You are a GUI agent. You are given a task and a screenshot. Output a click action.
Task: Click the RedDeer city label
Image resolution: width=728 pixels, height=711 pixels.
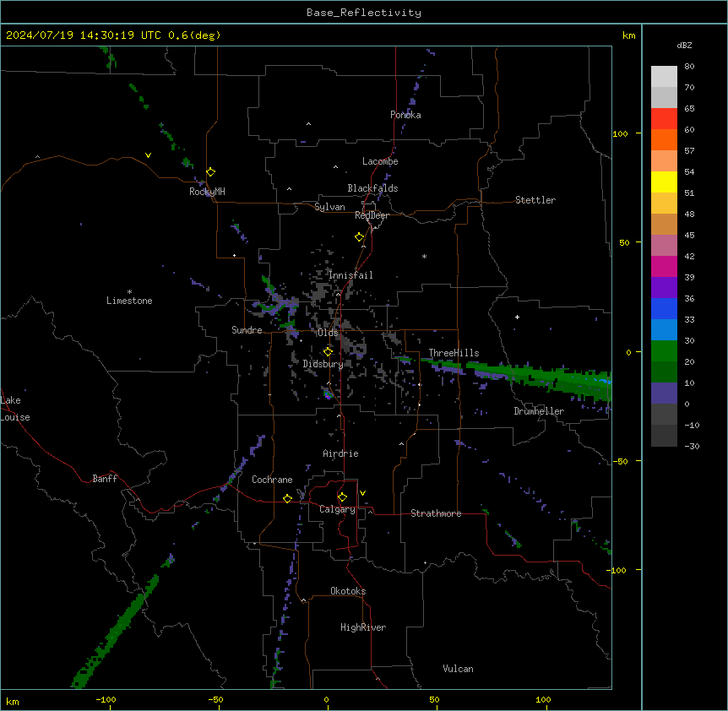[372, 215]
